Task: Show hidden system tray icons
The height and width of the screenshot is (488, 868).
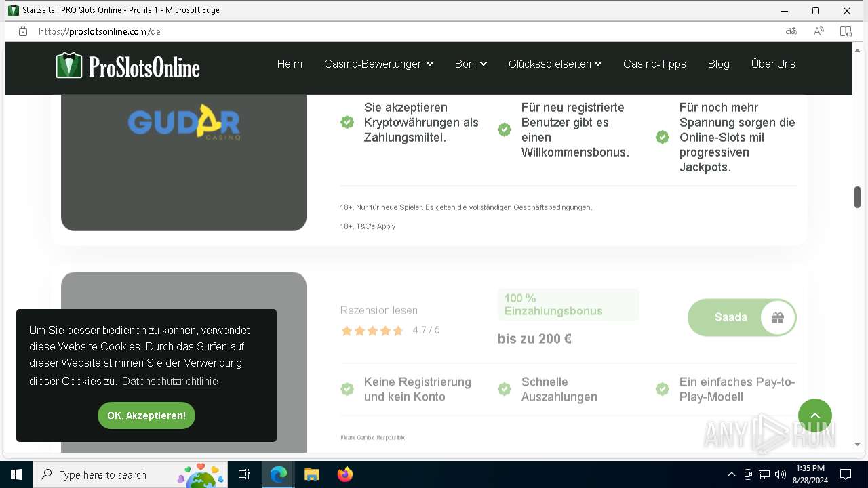Action: (731, 474)
